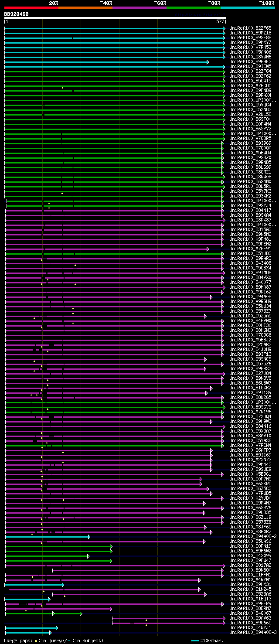The height and width of the screenshot is (644, 279).
Task: Select label UniRef100_A7Q8R5
Action: click(250, 139)
